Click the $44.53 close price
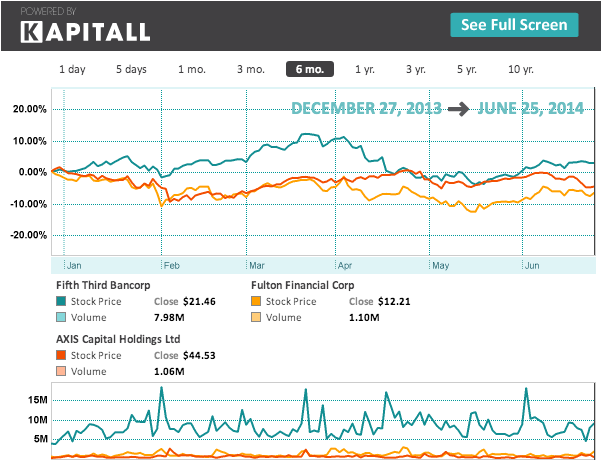 [x=199, y=355]
